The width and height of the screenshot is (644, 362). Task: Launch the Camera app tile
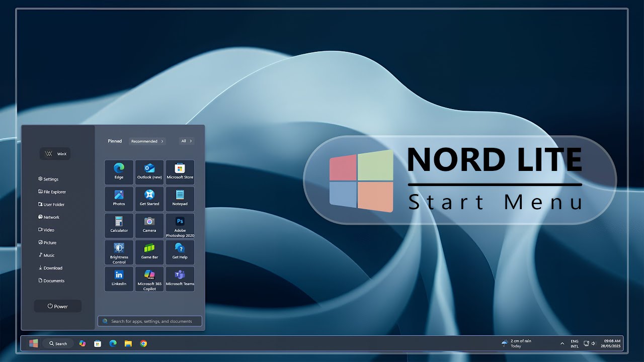(x=149, y=225)
